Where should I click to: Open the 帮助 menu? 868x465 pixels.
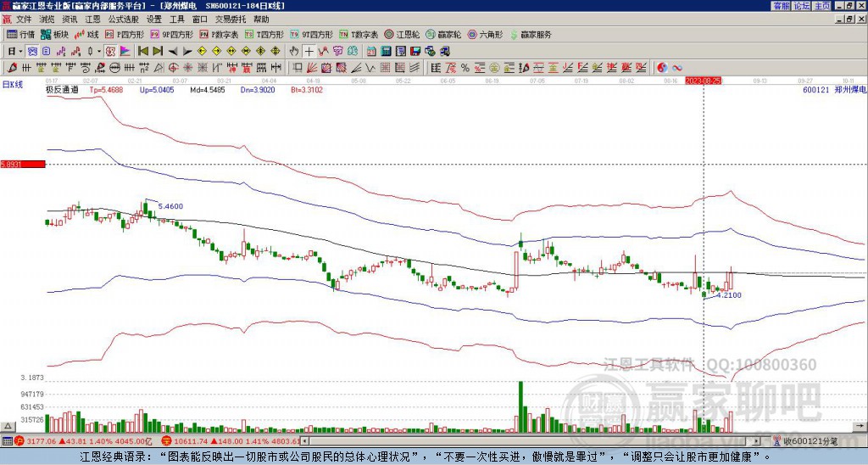261,20
